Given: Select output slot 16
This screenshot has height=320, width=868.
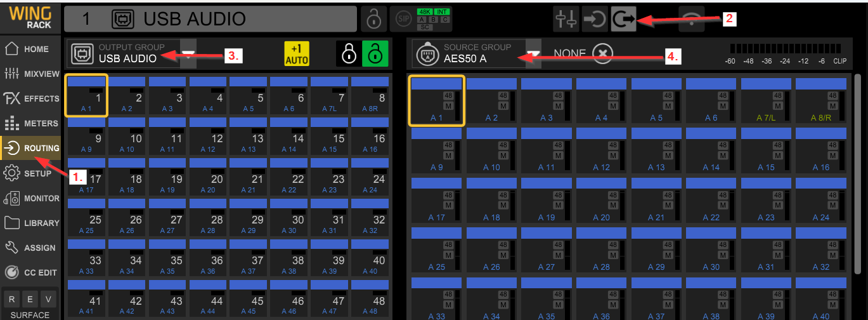Looking at the screenshot, I should click(x=370, y=136).
